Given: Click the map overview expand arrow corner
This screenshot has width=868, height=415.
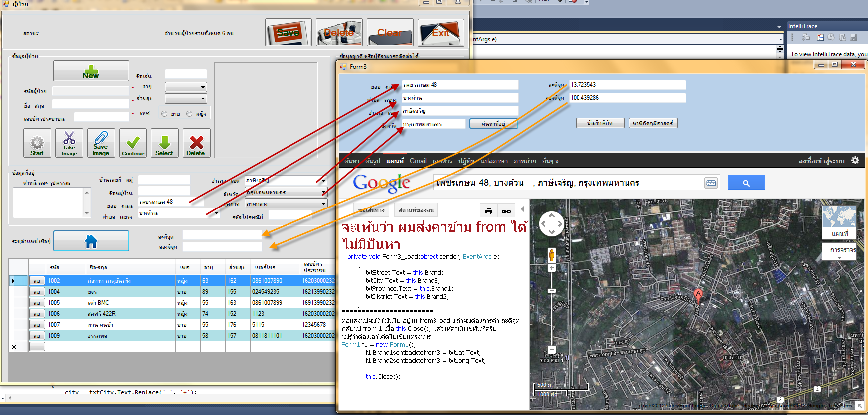Looking at the screenshot, I should point(860,406).
